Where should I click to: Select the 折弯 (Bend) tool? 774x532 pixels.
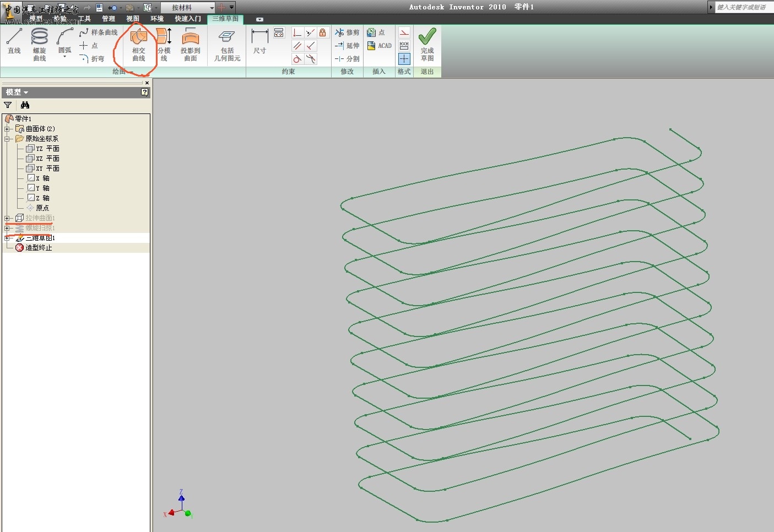(92, 58)
